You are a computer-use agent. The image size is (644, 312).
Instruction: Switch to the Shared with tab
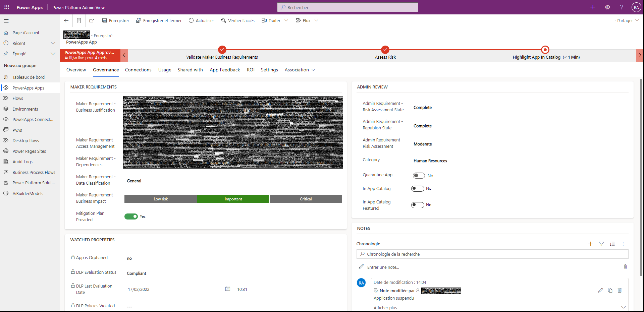(x=190, y=70)
